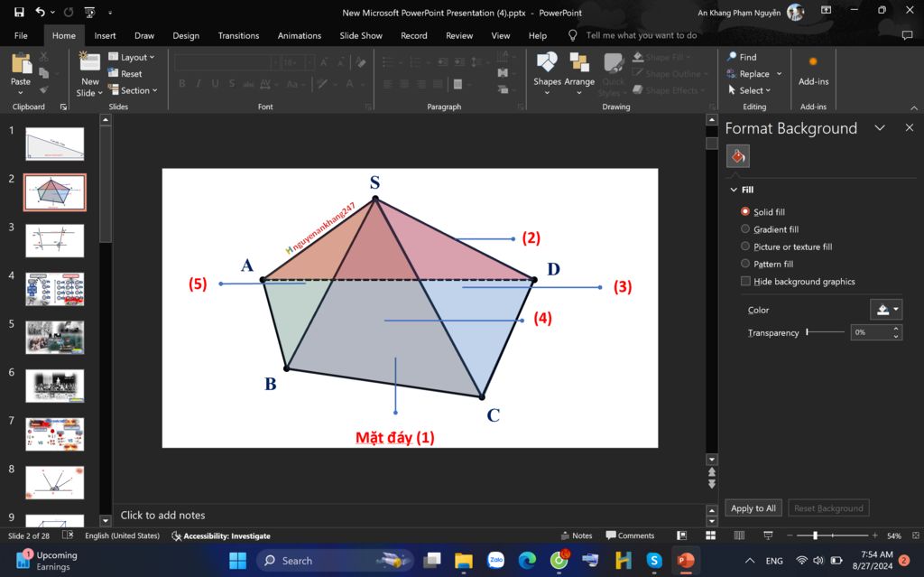Select the Gradient fill radio option
Image resolution: width=924 pixels, height=577 pixels.
pos(745,229)
